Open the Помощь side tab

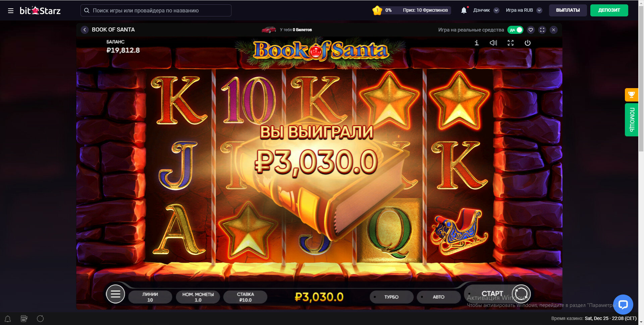(631, 120)
